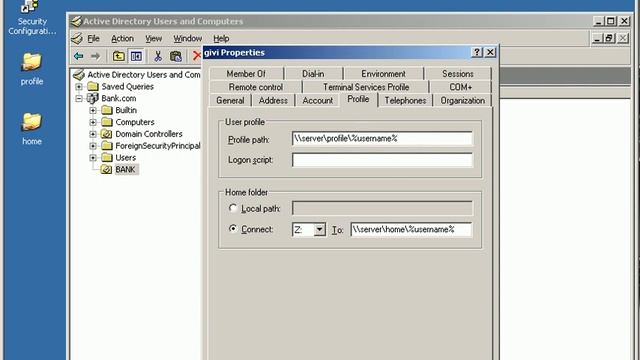Expand the Saved Queries node
Image resolution: width=640 pixels, height=360 pixels.
(x=79, y=87)
